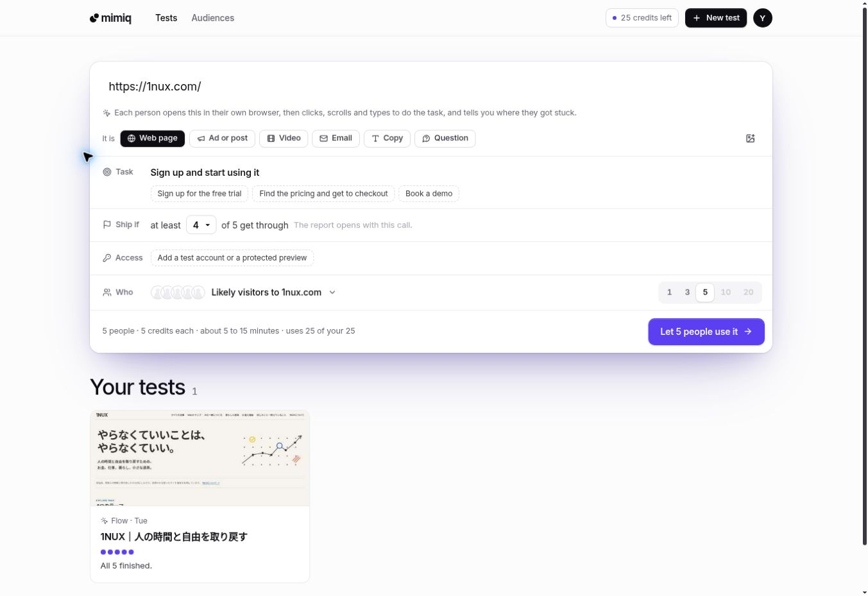Click the URL field showing https://1nux.com/

point(430,87)
